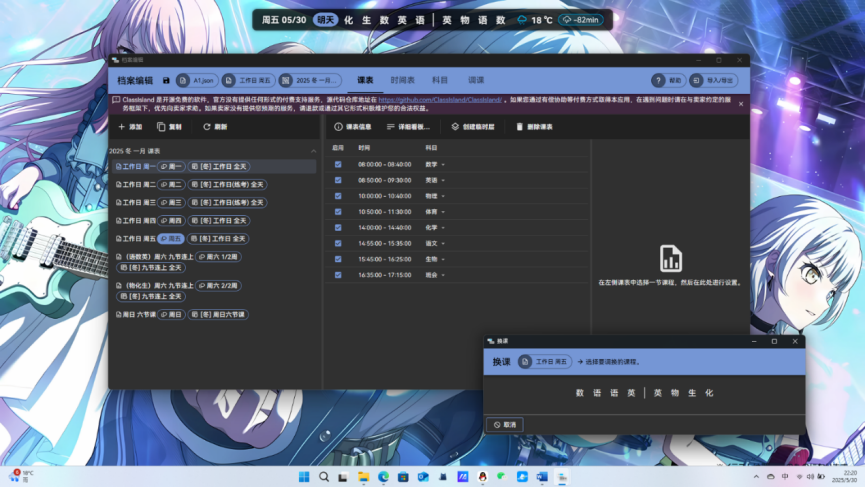Open the 化学 subject dropdown
The width and height of the screenshot is (865, 487).
pyautogui.click(x=435, y=227)
